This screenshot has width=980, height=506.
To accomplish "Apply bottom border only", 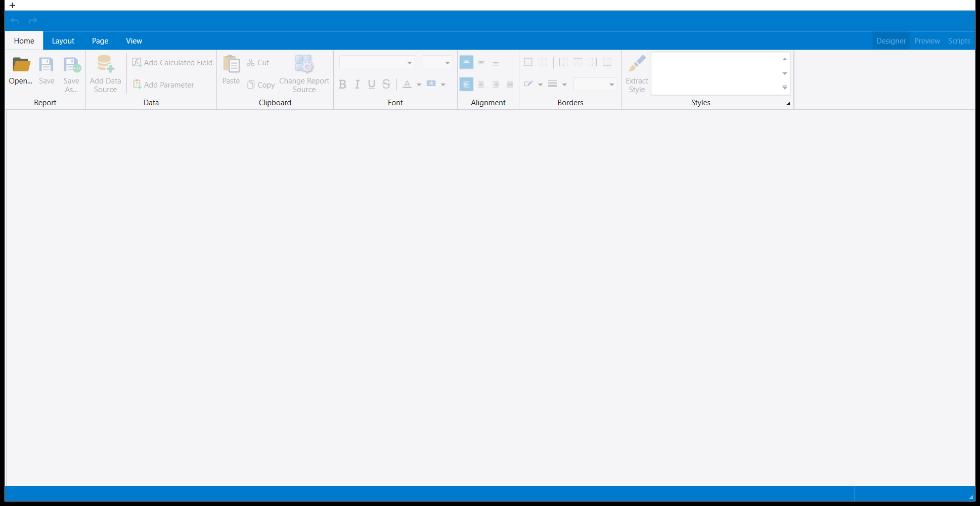I will [x=607, y=62].
